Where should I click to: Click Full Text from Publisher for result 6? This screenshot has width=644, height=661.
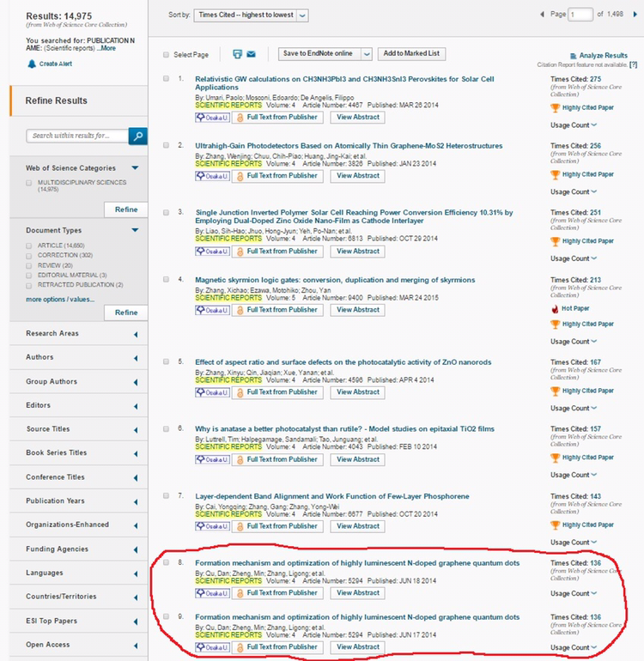[x=277, y=459]
